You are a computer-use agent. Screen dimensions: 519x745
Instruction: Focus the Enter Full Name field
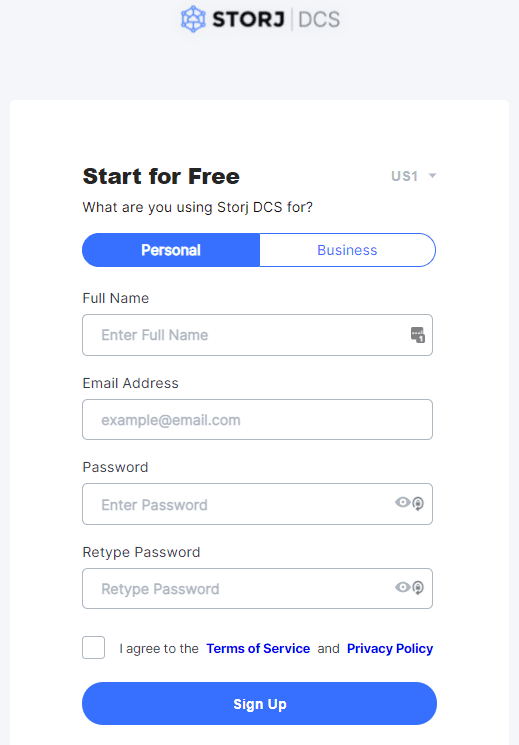258,335
